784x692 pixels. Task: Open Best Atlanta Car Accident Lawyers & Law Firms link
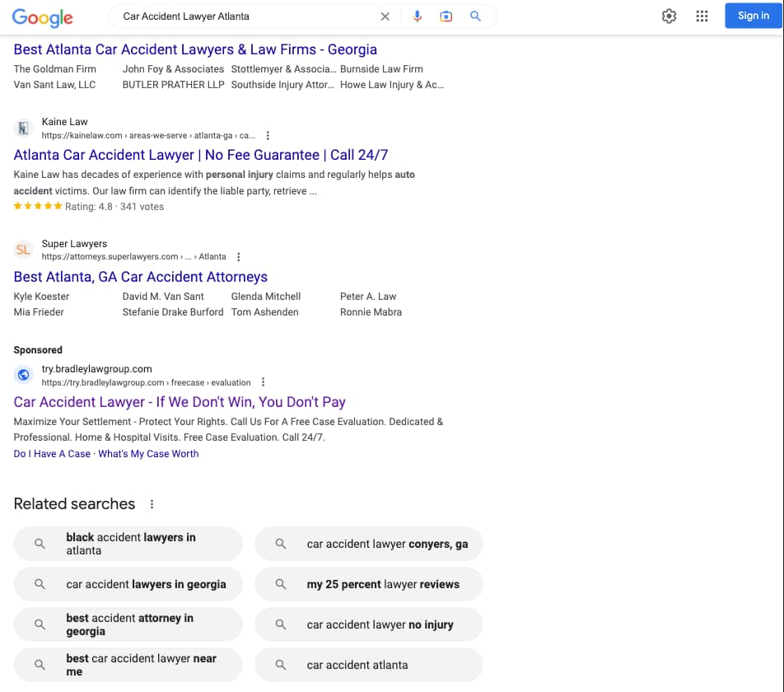coord(195,49)
